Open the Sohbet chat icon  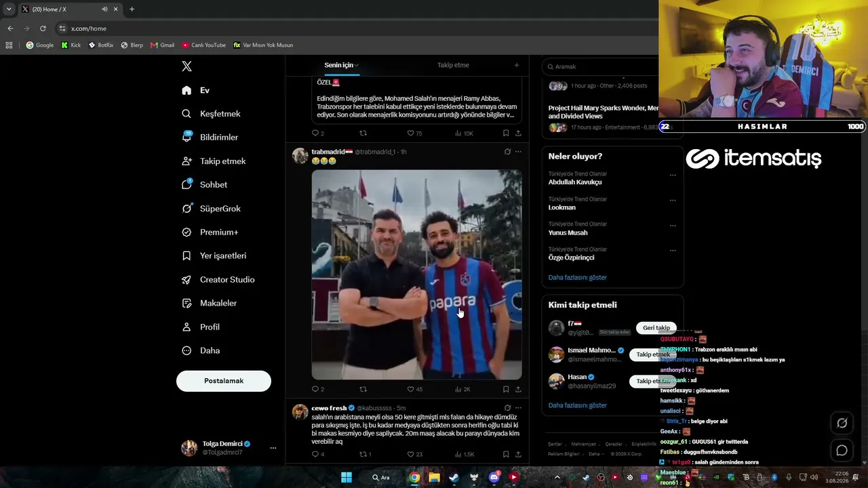186,184
